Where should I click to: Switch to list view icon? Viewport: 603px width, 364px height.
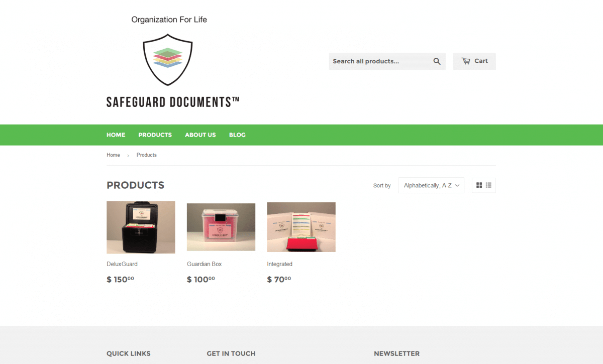pos(488,185)
